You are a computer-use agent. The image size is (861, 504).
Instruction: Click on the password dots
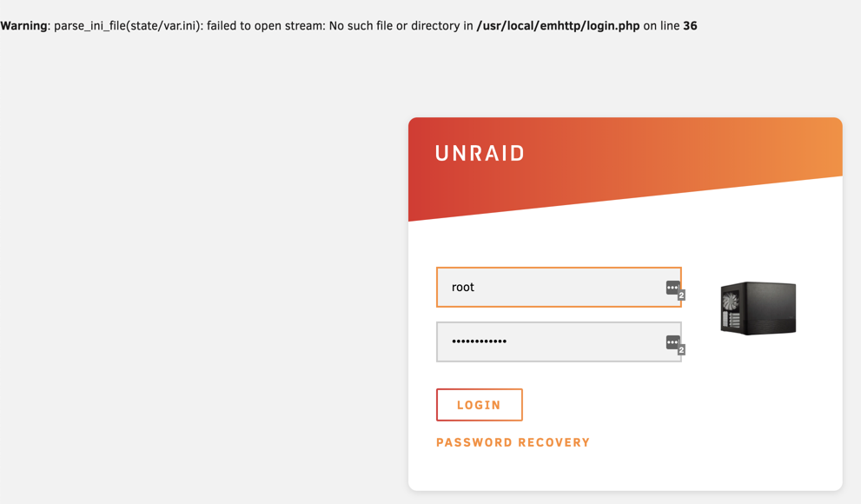point(479,342)
